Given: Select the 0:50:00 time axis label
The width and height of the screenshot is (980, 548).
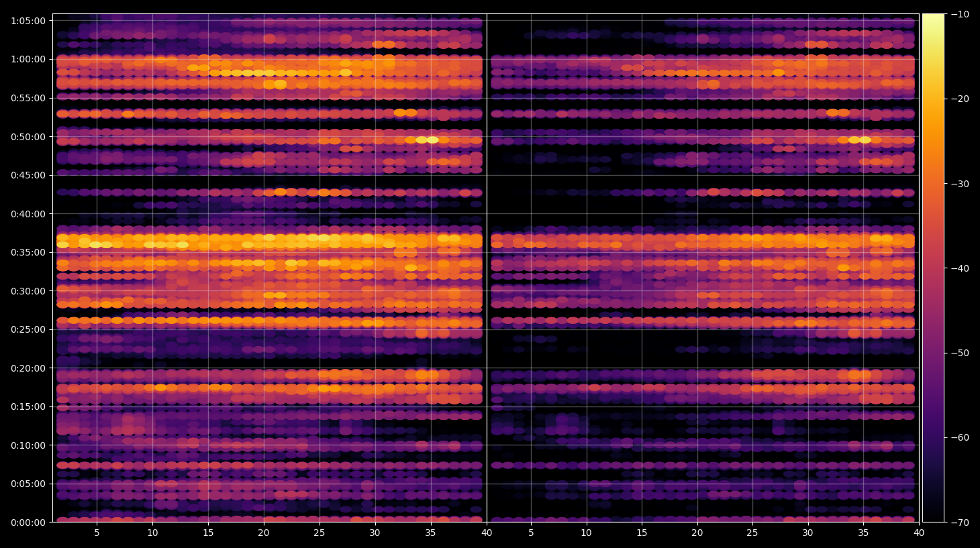Looking at the screenshot, I should tap(28, 137).
